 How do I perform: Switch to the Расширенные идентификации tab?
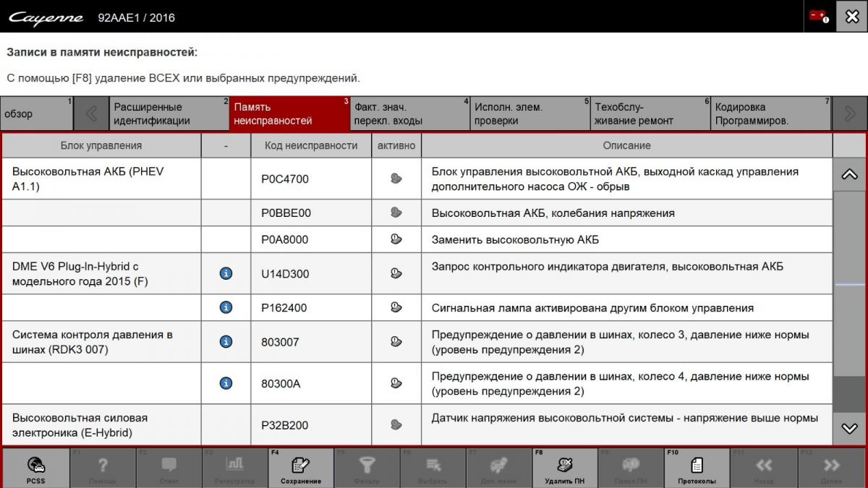coord(169,114)
